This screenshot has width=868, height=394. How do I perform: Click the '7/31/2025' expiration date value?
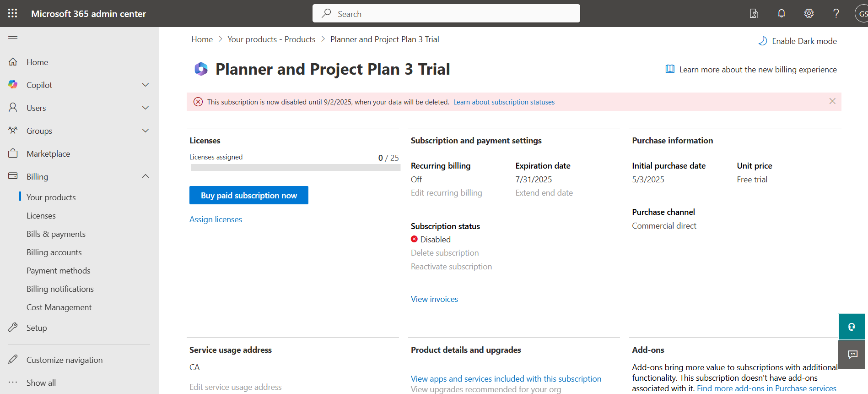click(534, 180)
